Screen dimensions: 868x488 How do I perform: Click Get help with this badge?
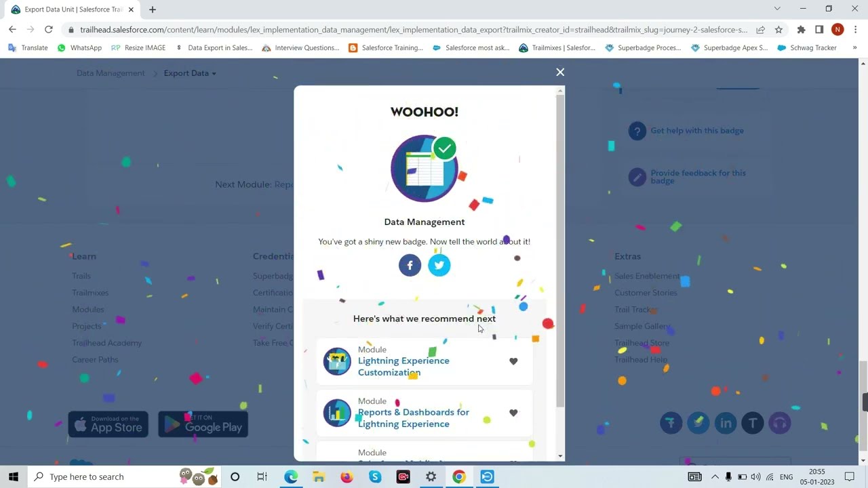click(x=697, y=131)
